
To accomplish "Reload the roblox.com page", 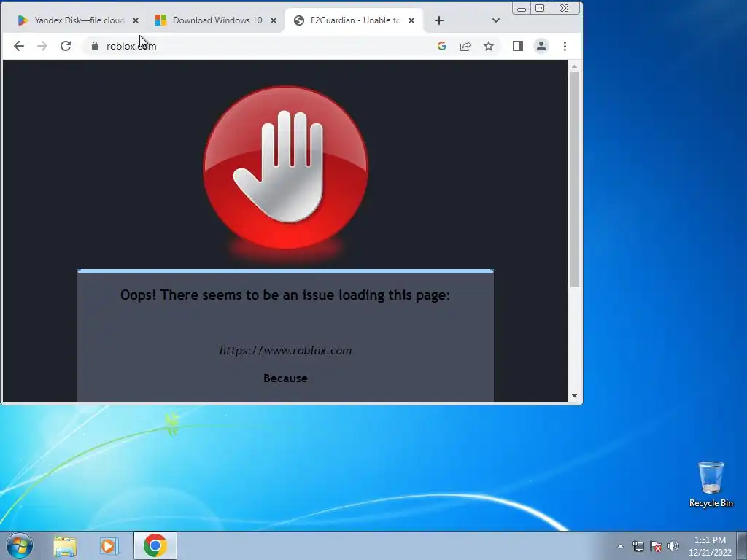I will 66,46.
